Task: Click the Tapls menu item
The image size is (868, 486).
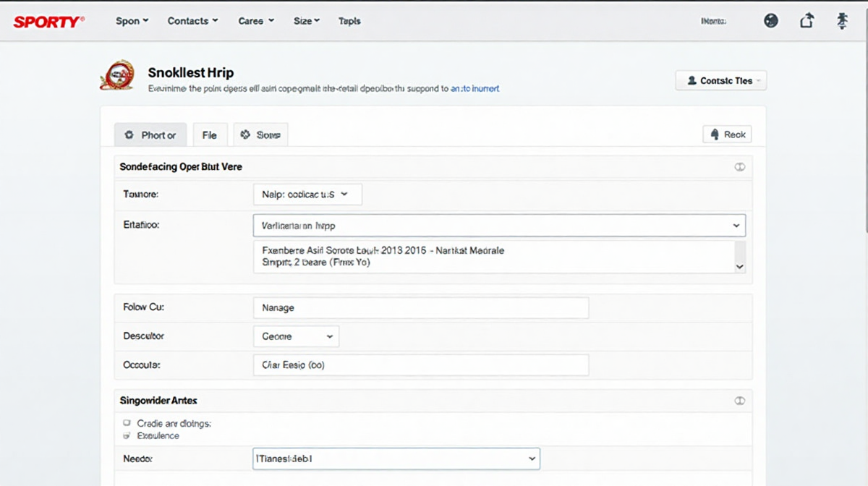Action: click(349, 21)
